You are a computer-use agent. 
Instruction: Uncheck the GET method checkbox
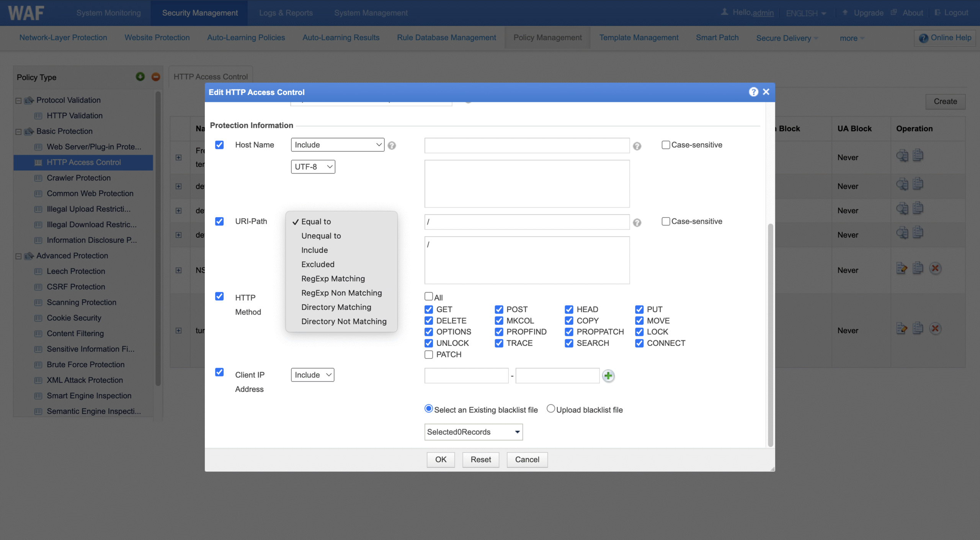coord(429,309)
